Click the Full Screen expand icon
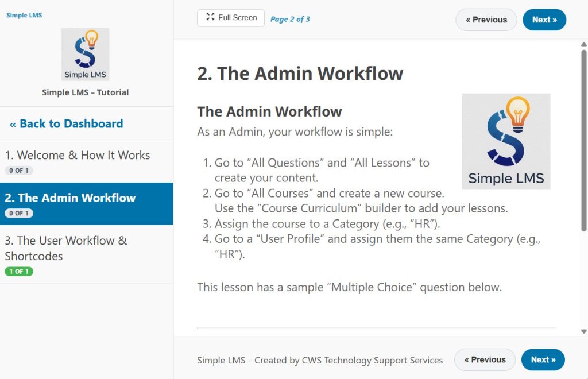 pyautogui.click(x=210, y=17)
